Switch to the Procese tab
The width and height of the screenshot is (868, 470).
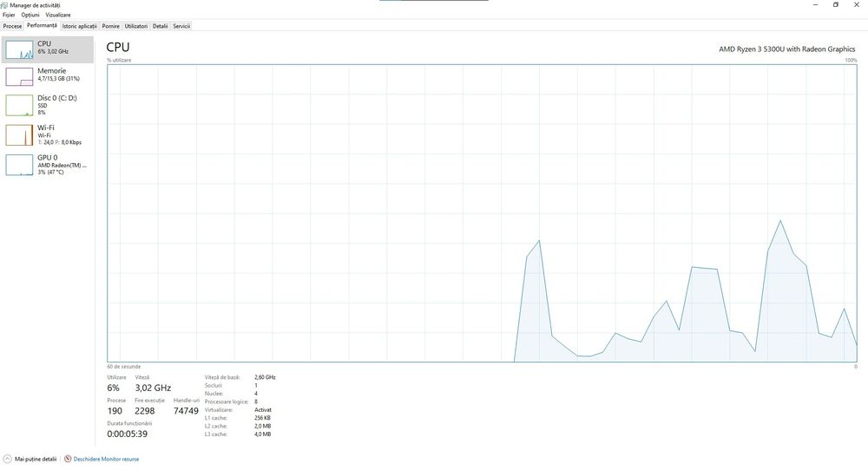(12, 26)
